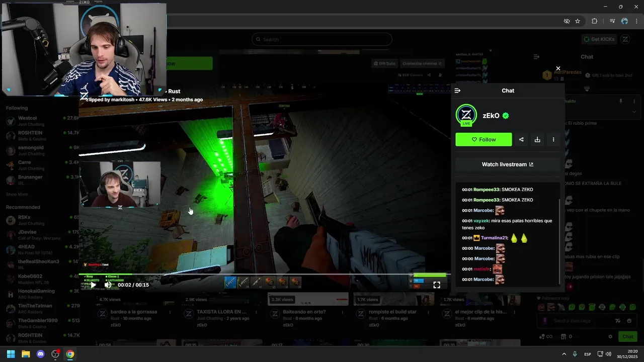Bookmark page with browser star icon
Image resolution: width=644 pixels, height=362 pixels.
click(x=578, y=21)
